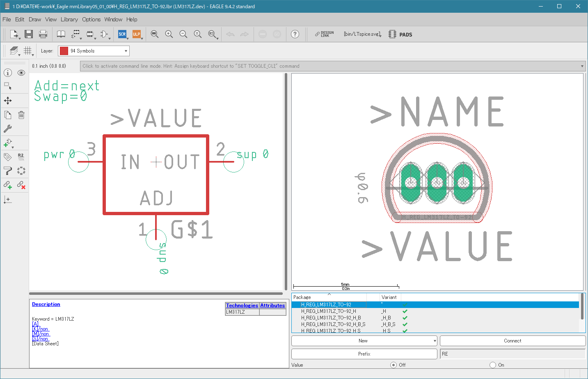
Task: Open the Attributes link
Action: click(272, 305)
